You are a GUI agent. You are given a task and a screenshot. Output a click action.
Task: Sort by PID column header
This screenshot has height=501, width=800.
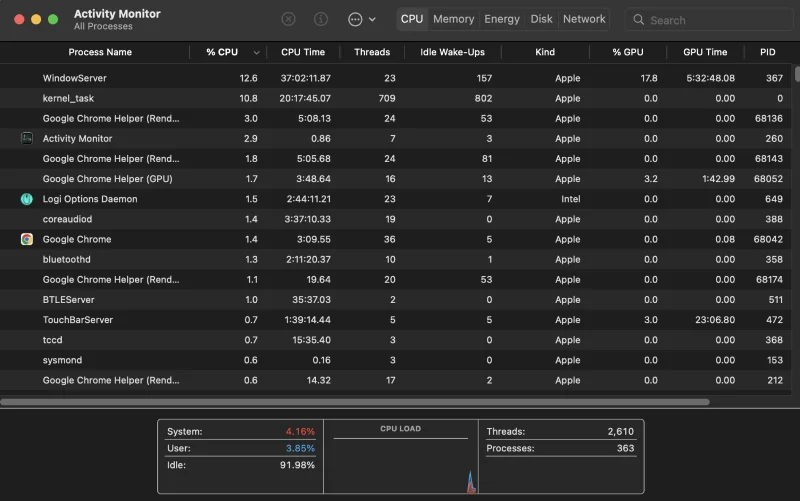pyautogui.click(x=767, y=52)
